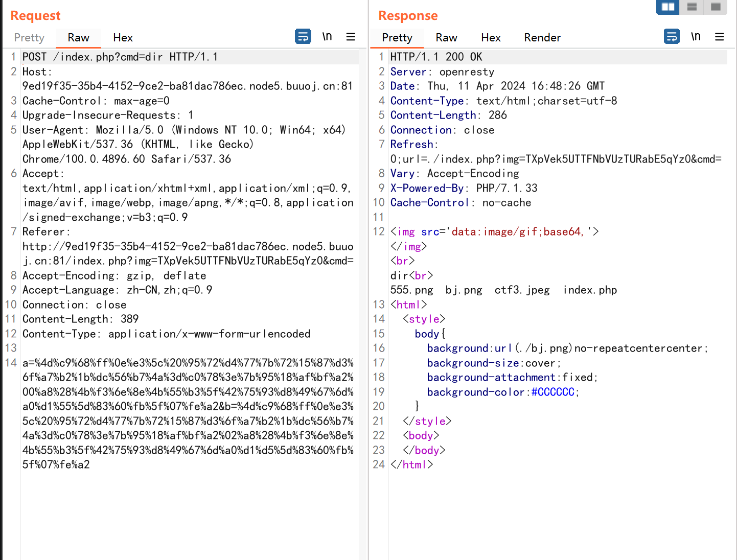Click the bj.png file name in dir output

pyautogui.click(x=464, y=290)
